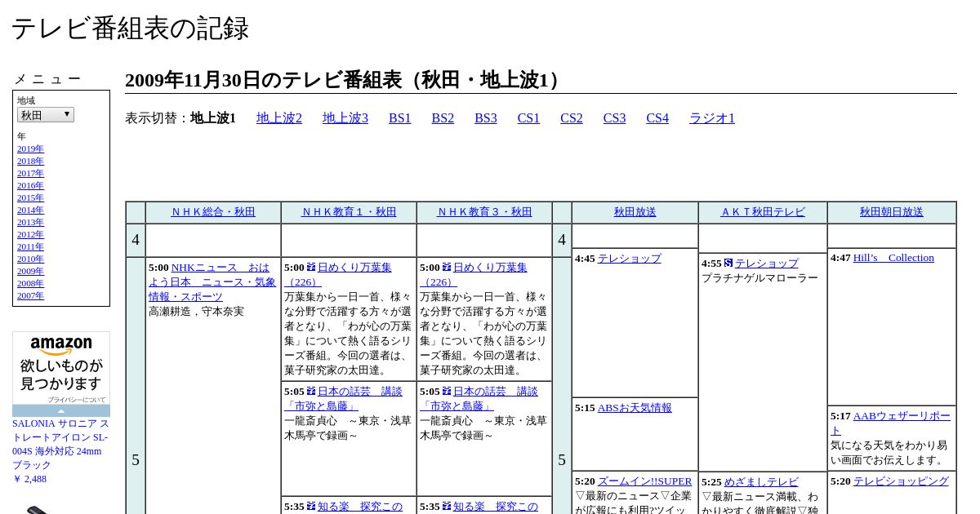
Task: Open the ＮＨＫ教育３・秋田 channel header
Action: 484,212
